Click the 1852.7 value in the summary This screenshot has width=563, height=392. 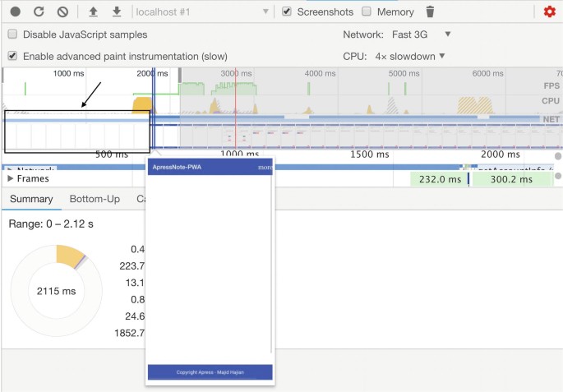click(130, 333)
